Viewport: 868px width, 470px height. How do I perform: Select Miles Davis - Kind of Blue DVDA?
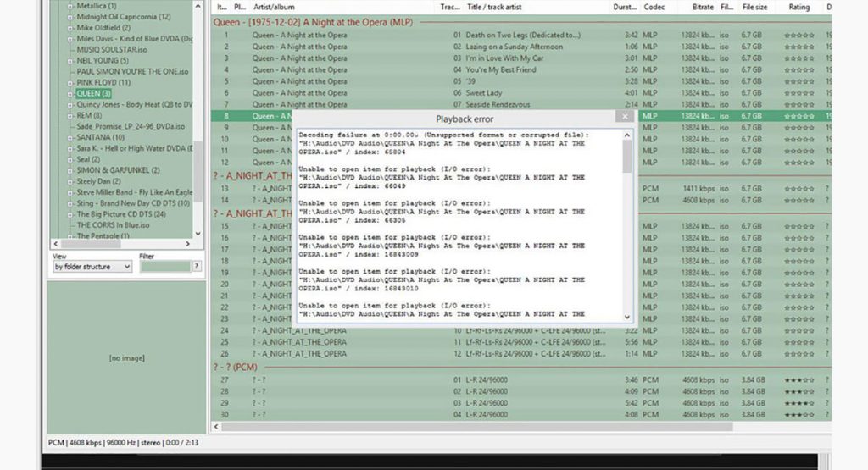coord(135,39)
